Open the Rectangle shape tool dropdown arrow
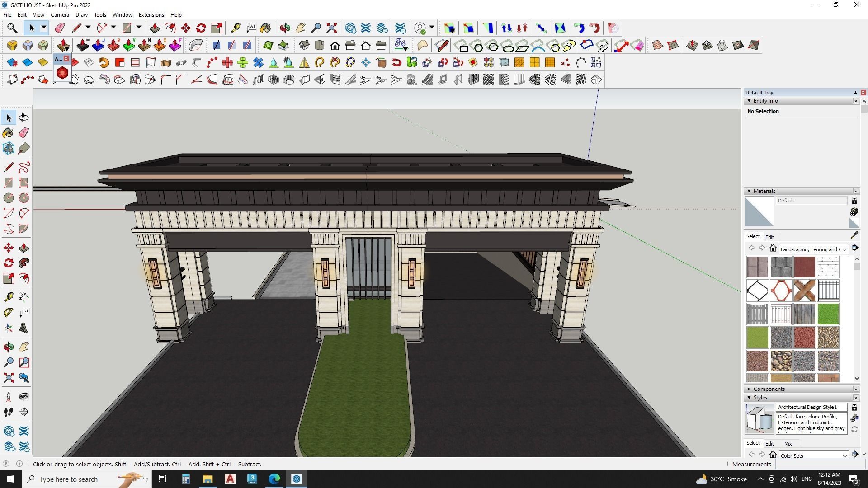Screen dimensions: 868x488 click(139, 28)
